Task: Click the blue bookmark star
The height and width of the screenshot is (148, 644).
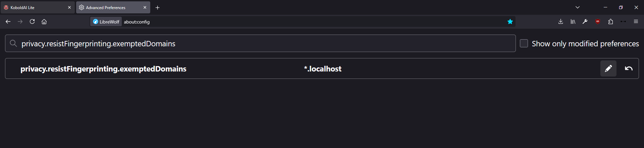Action: coord(510,21)
